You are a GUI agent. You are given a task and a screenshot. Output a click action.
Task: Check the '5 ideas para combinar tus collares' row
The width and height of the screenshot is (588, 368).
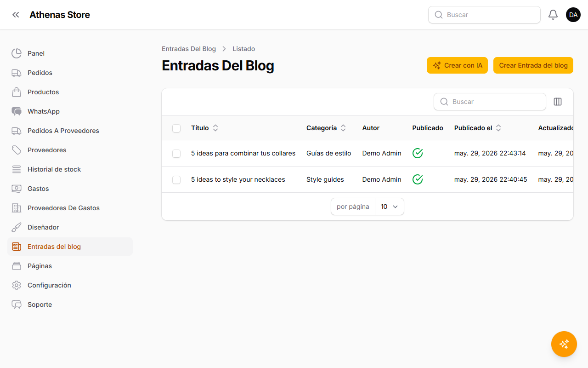click(176, 154)
